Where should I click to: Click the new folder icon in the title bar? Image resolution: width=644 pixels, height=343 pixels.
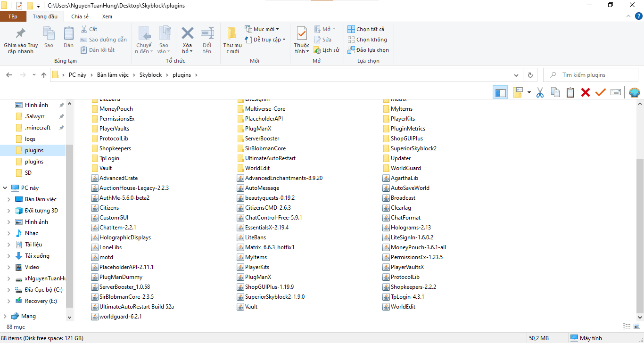(30, 6)
